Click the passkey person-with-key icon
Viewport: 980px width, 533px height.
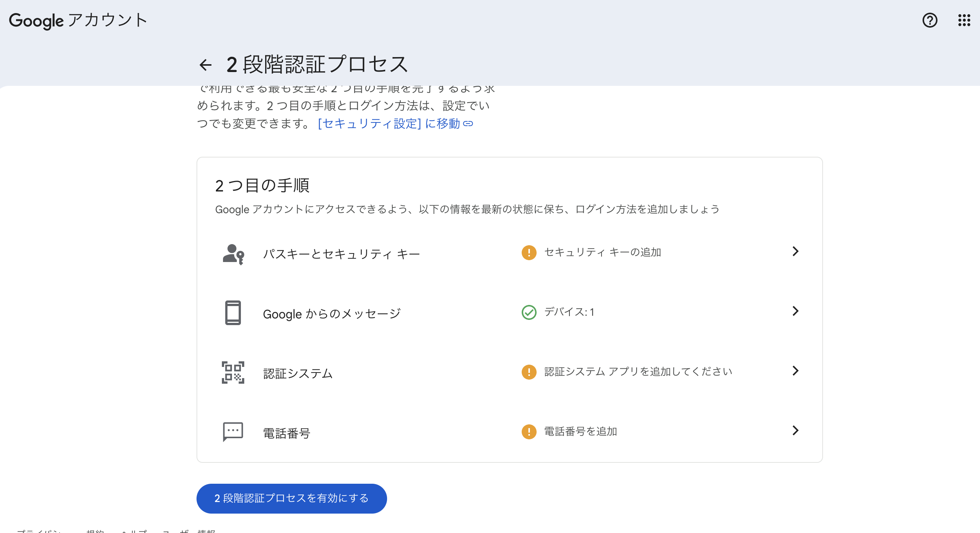[233, 254]
